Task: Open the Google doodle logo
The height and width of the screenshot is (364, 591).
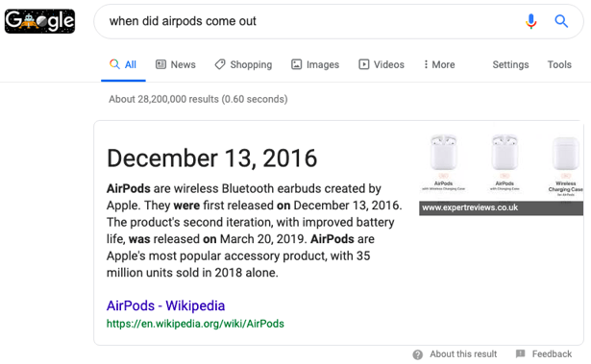Action: [39, 21]
